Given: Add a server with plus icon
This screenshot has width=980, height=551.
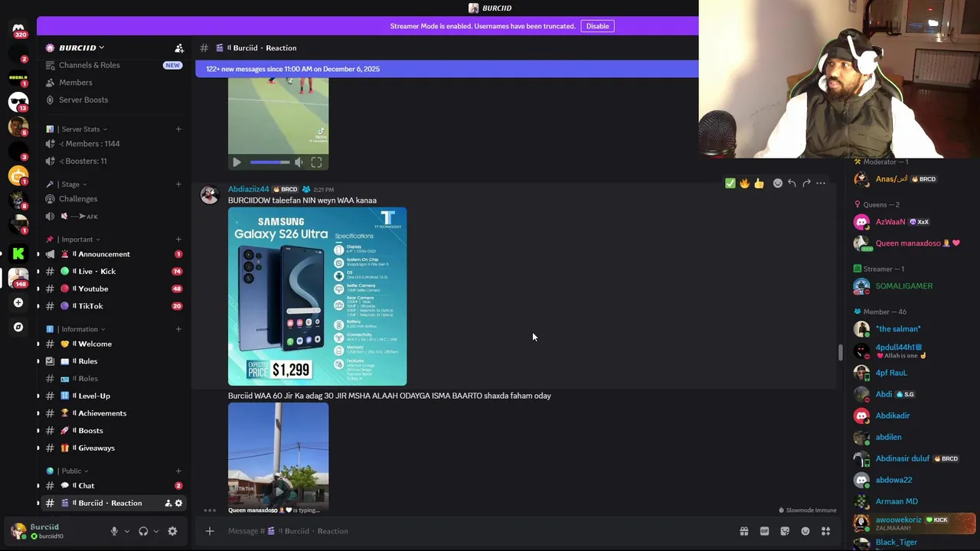Looking at the screenshot, I should click(x=18, y=302).
